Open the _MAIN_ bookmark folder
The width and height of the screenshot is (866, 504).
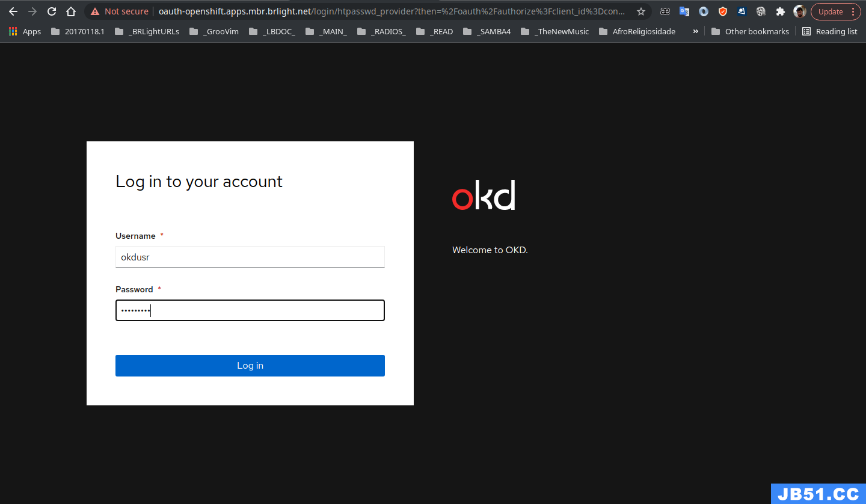point(327,31)
